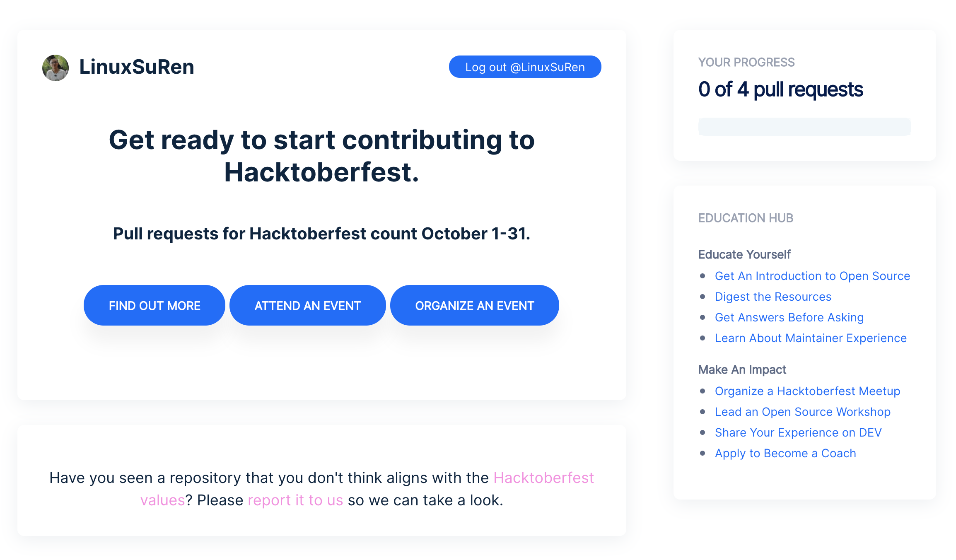The image size is (956, 560).
Task: Open Digest the Resources link
Action: click(773, 296)
